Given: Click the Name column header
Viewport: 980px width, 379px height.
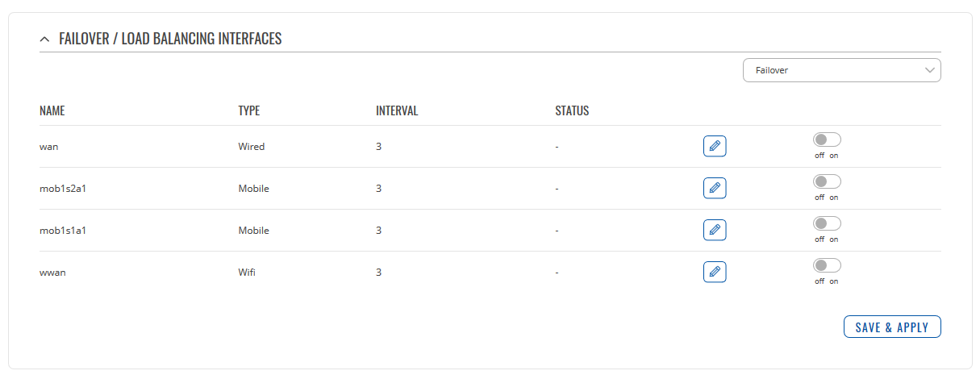Looking at the screenshot, I should 52,111.
